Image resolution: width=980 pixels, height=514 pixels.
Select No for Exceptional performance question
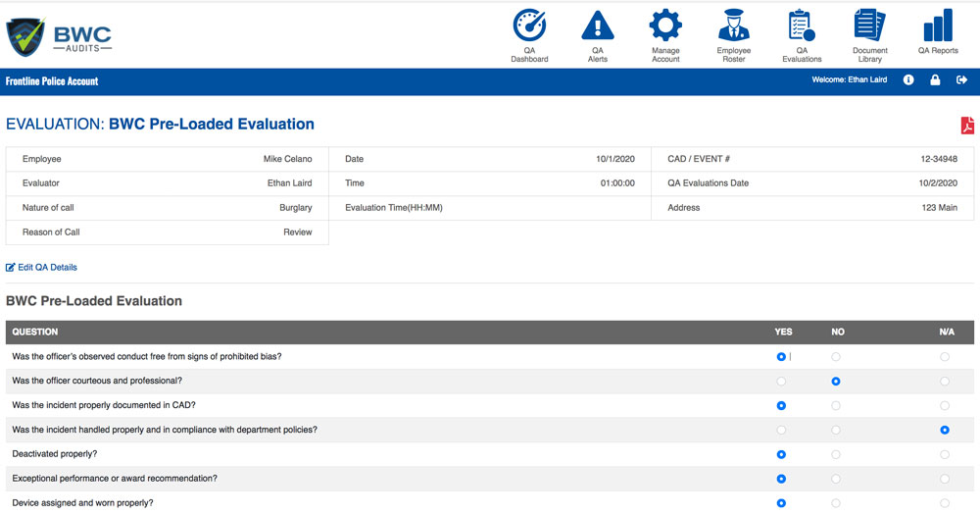(836, 479)
